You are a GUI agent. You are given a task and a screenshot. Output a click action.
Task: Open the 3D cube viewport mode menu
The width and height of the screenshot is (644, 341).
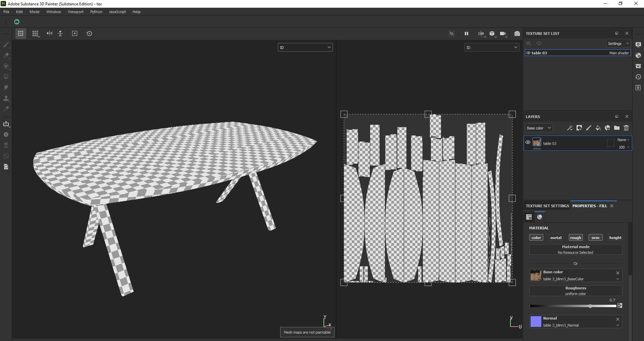(492, 34)
